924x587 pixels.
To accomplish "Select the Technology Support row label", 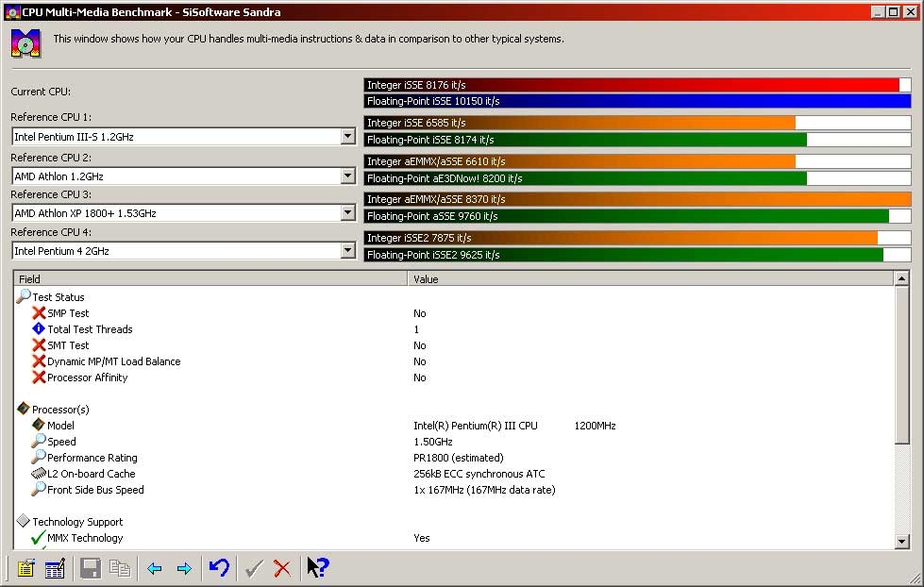I will tap(77, 522).
